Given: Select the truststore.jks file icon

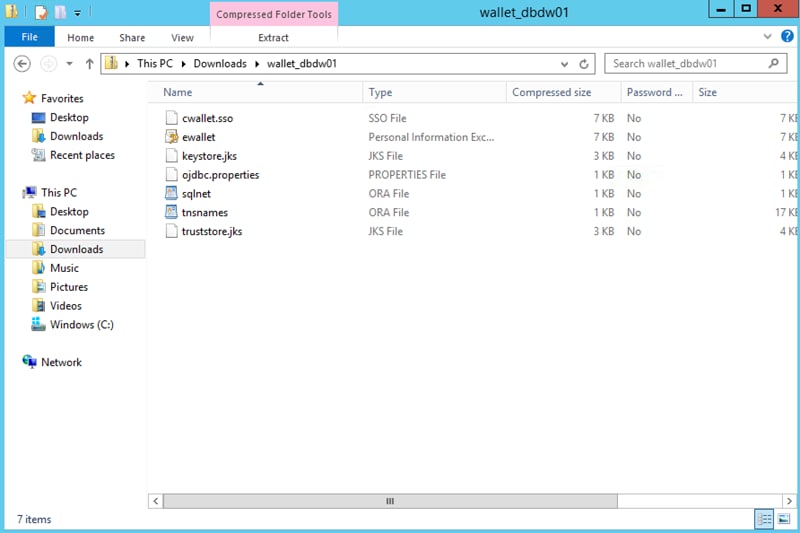Looking at the screenshot, I should [x=171, y=231].
